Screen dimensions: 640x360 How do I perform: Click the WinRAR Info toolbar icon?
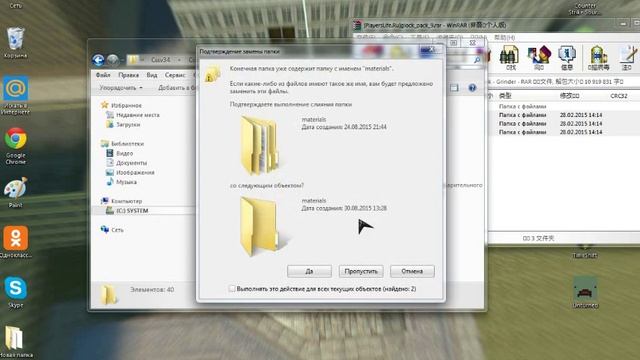pyautogui.click(x=567, y=58)
